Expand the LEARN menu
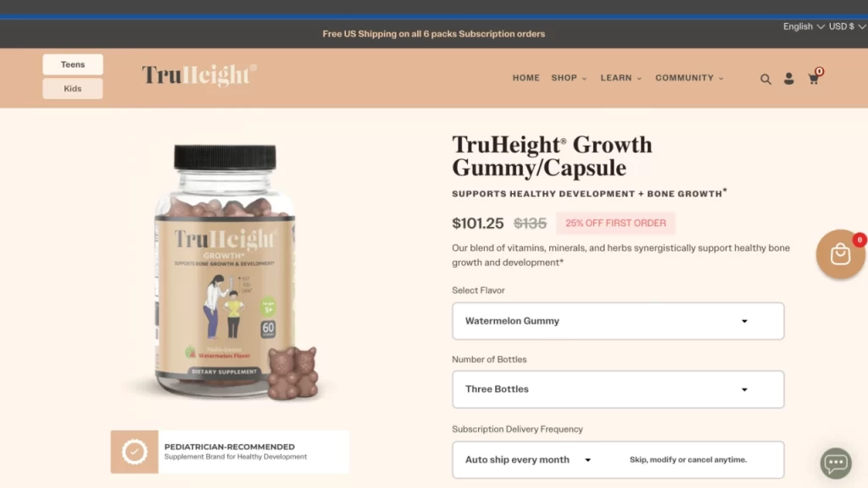This screenshot has height=488, width=868. tap(620, 78)
